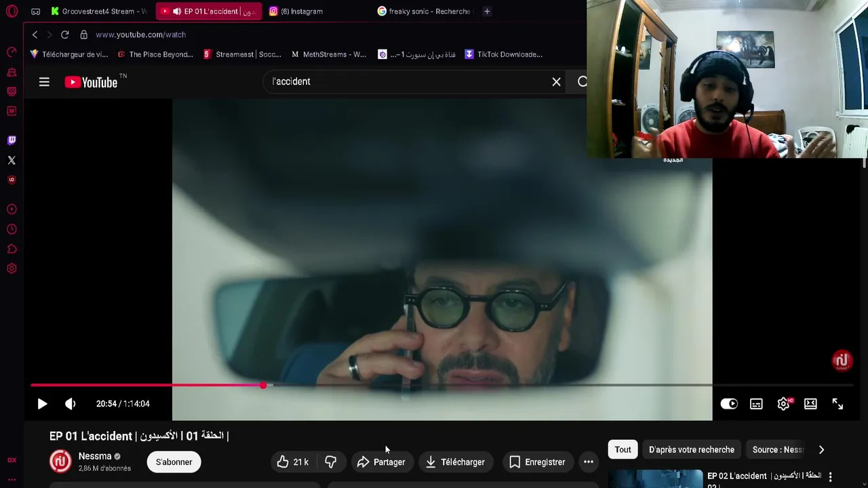Click the striped square sidebar icon
868x488 pixels.
[12, 91]
